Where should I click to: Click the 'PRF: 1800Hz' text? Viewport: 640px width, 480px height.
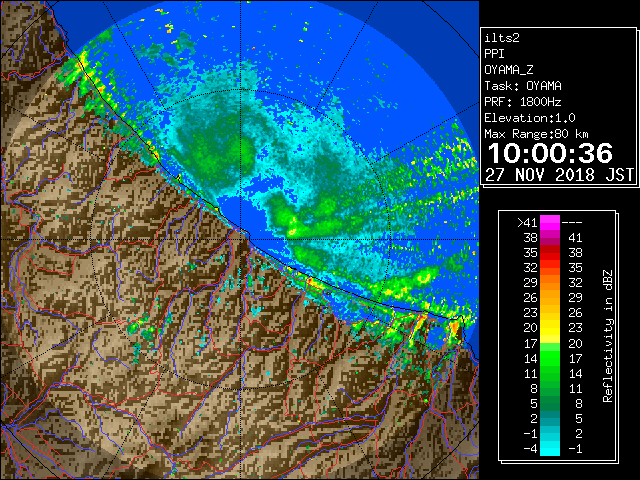point(523,102)
